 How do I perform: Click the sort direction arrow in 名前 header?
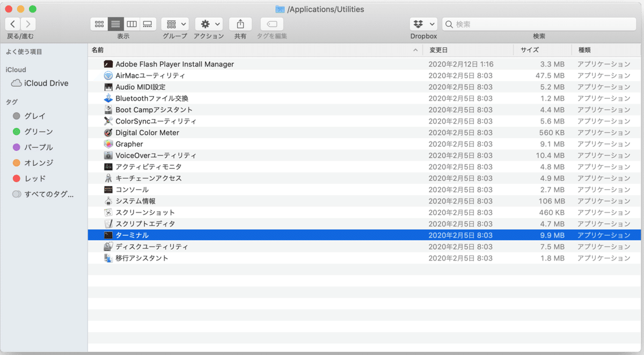tap(416, 50)
